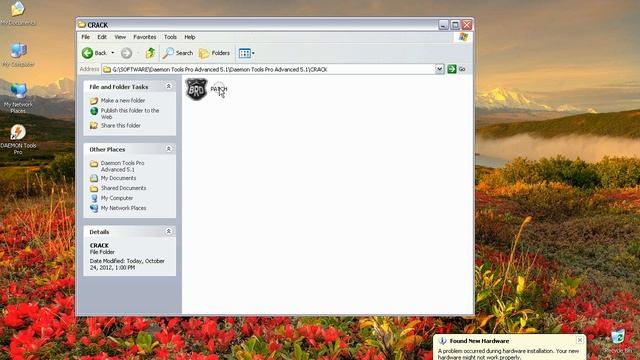Screen dimensions: 640x360
Task: Maximize the CRACK window
Action: coord(455,25)
